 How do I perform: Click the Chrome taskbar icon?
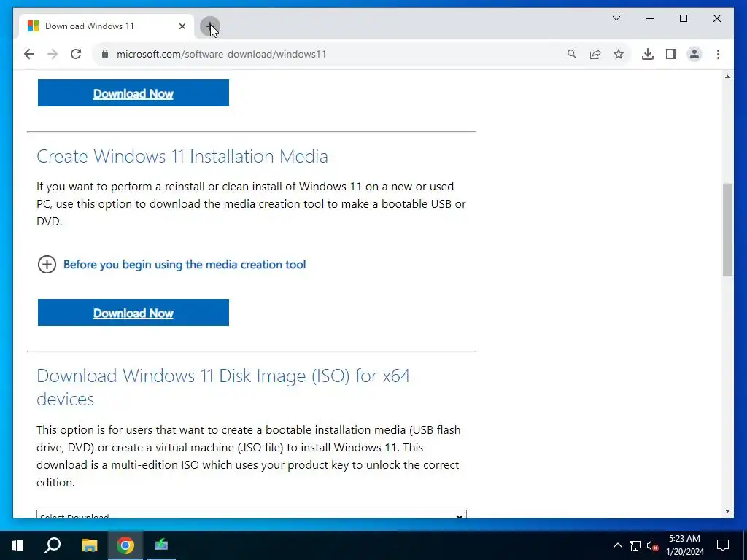pyautogui.click(x=125, y=545)
